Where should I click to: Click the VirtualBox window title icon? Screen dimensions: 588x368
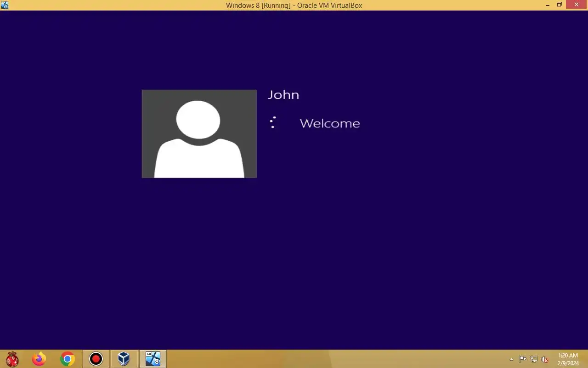[5, 5]
